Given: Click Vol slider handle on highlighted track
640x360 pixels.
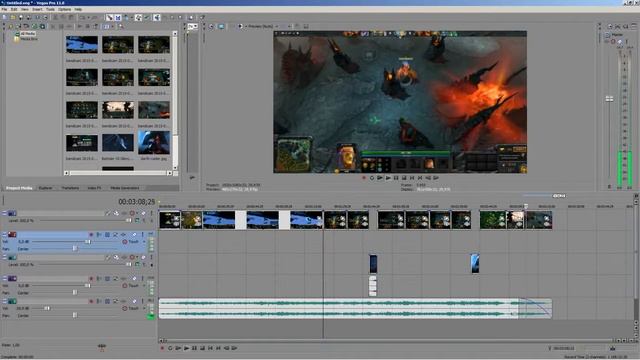Looking at the screenshot, I should (x=88, y=242).
